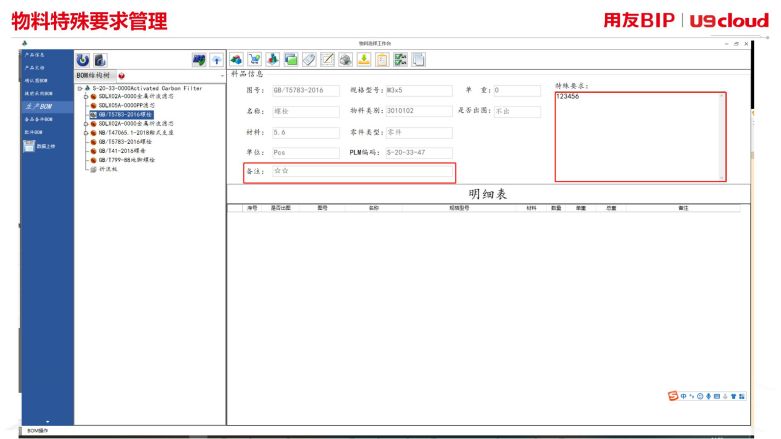Click the blue icon with green checkmark
The height and width of the screenshot is (439, 781).
coord(199,60)
